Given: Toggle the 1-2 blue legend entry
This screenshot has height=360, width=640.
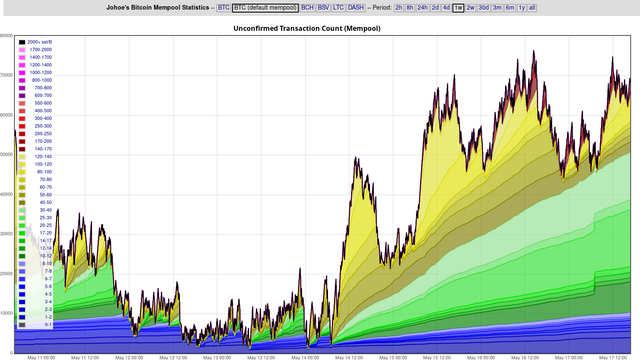Looking at the screenshot, I should tap(36, 317).
